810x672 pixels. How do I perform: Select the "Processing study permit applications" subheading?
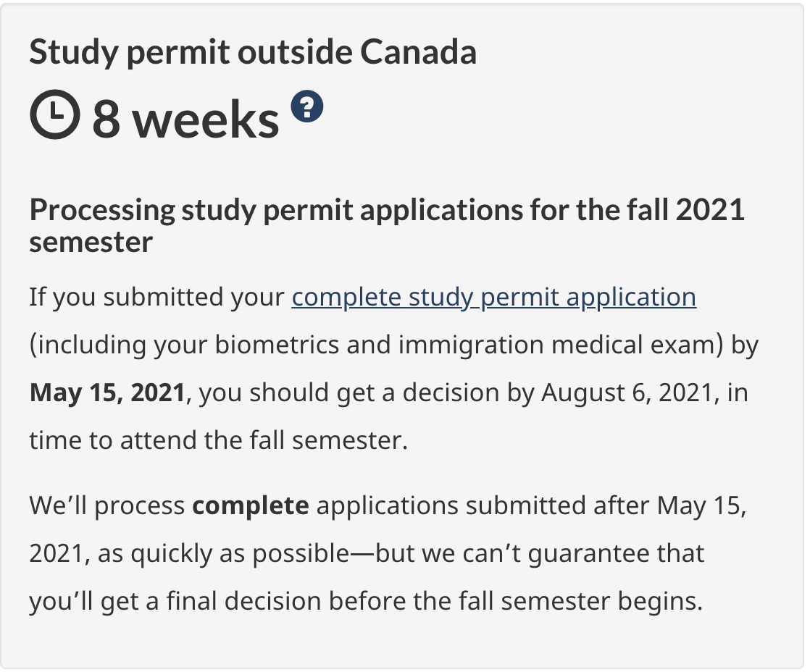pyautogui.click(x=387, y=210)
